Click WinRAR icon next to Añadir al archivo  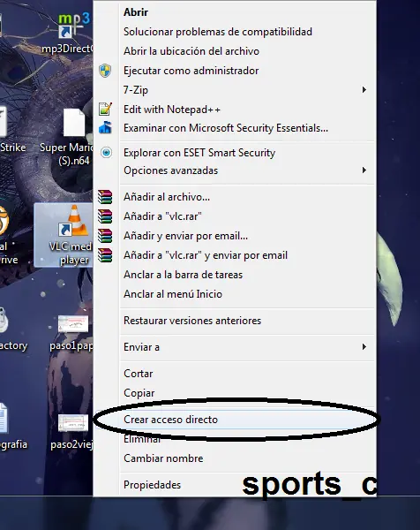tap(105, 197)
